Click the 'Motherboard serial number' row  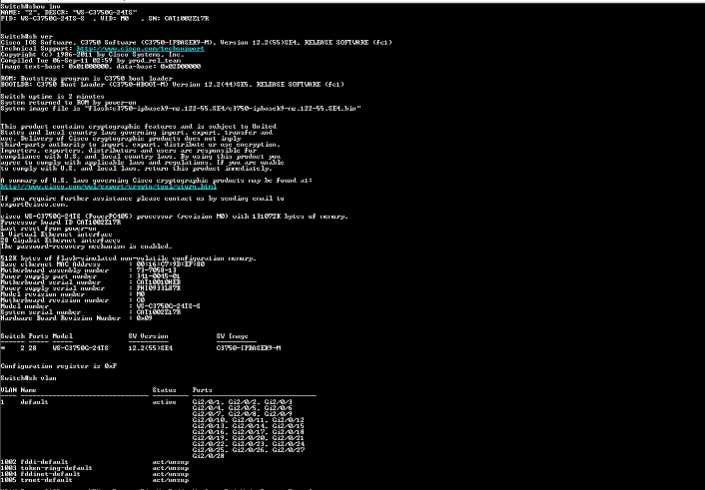(x=90, y=282)
